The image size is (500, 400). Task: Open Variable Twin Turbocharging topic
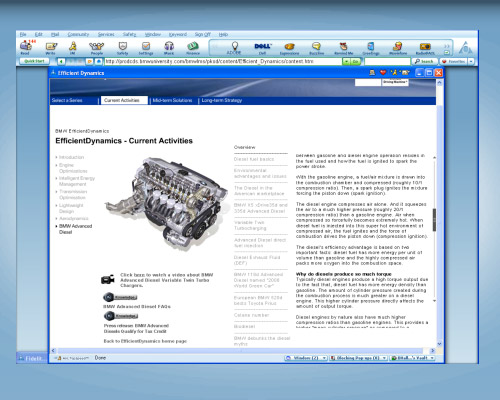pyautogui.click(x=250, y=225)
